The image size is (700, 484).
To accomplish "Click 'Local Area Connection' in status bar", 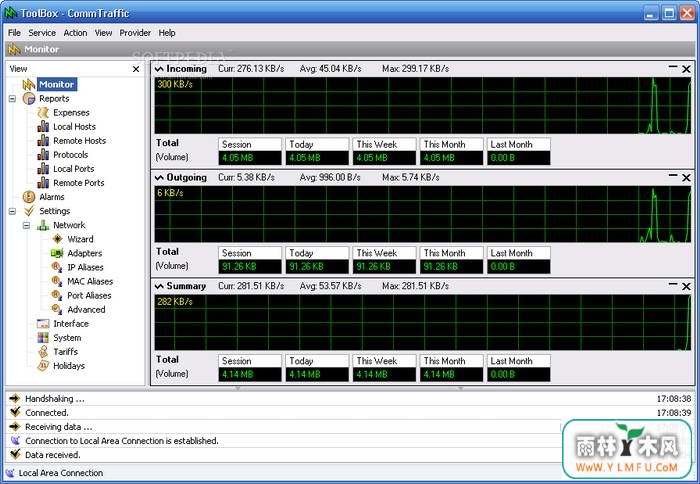I will (x=61, y=473).
